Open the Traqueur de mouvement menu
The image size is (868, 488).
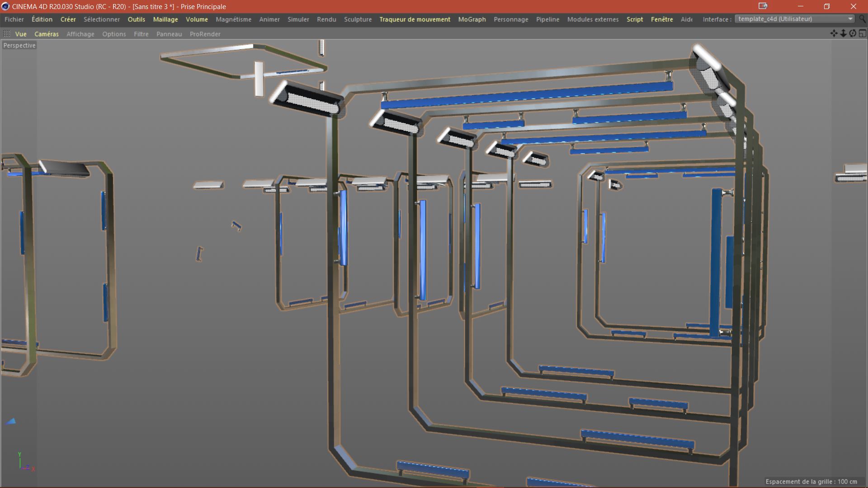point(415,19)
